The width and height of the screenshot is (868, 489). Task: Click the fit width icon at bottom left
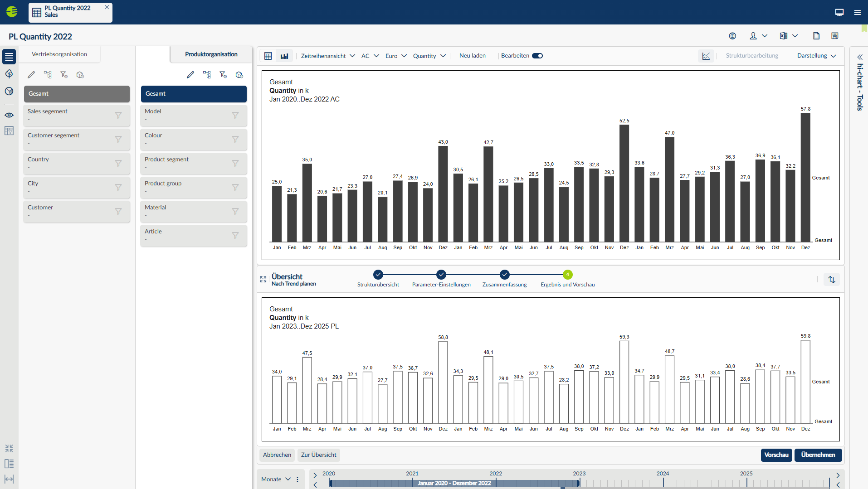pyautogui.click(x=9, y=479)
